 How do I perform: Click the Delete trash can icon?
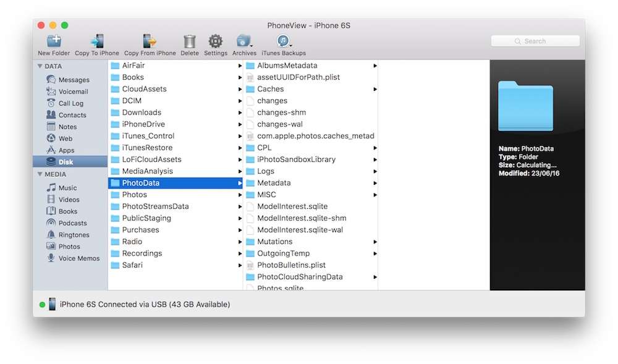(190, 41)
